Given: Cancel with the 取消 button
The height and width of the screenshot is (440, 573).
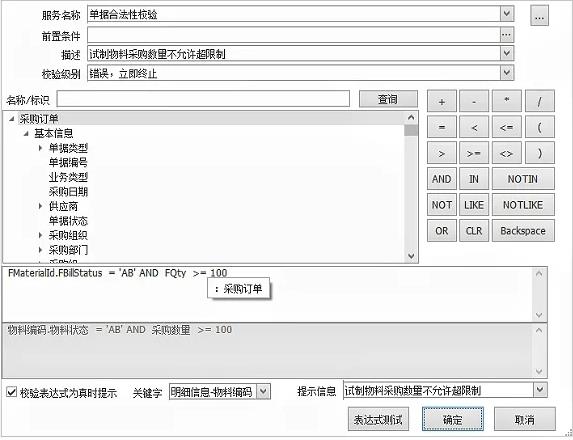Looking at the screenshot, I should point(525,420).
